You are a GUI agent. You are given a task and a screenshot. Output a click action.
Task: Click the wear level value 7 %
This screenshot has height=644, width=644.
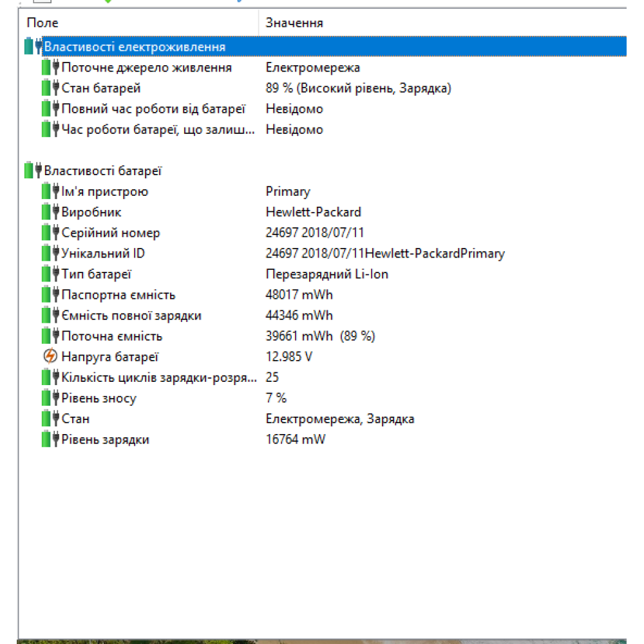tap(276, 397)
